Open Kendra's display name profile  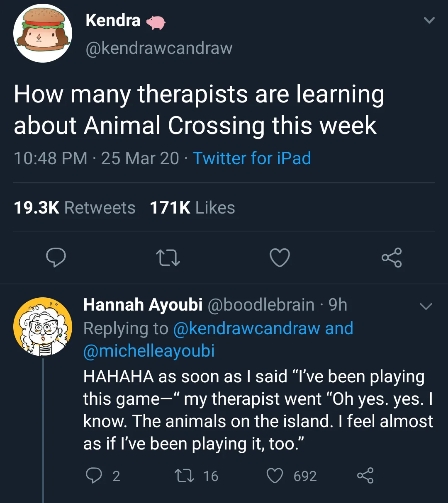point(113,20)
